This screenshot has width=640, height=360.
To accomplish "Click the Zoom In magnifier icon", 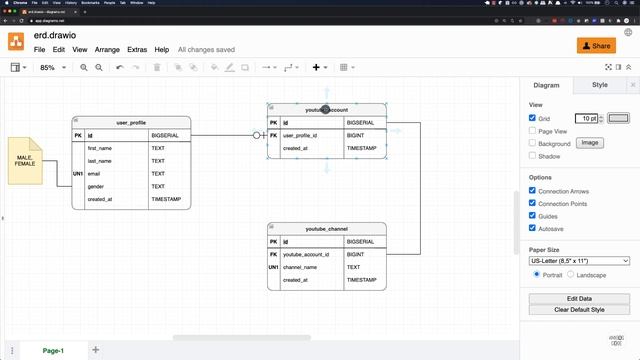I will (x=84, y=67).
